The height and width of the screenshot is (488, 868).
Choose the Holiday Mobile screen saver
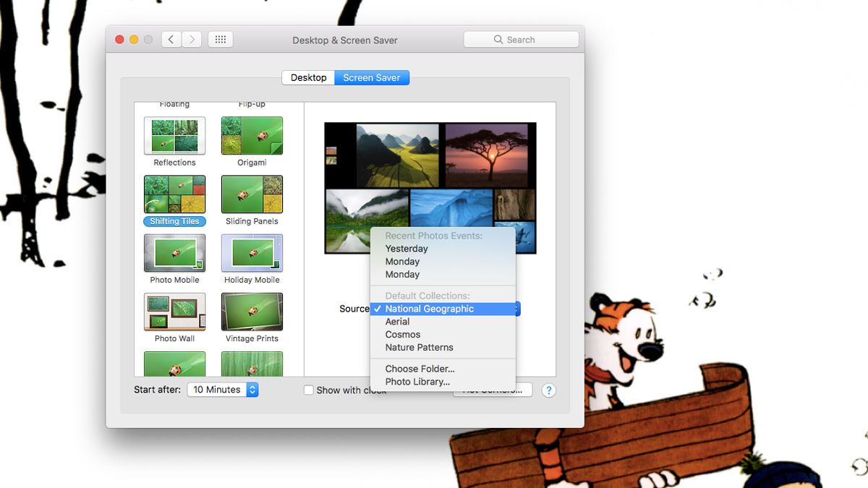click(x=252, y=253)
